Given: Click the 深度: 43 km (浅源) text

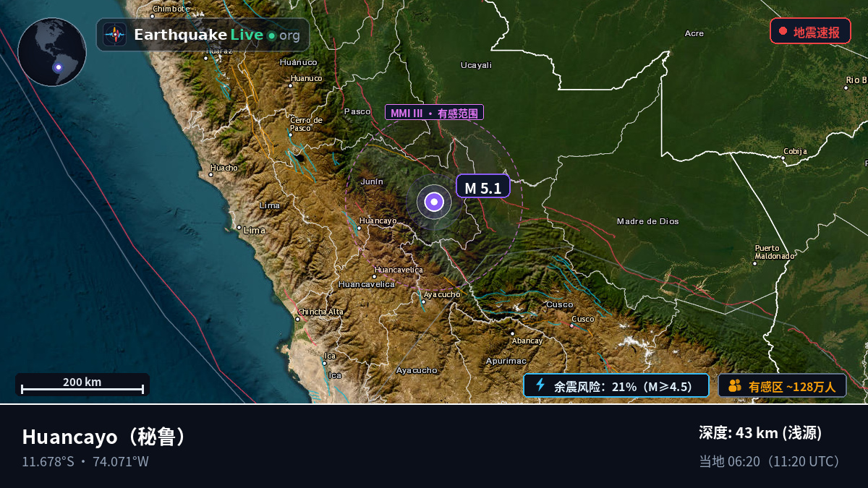Looking at the screenshot, I should (760, 433).
